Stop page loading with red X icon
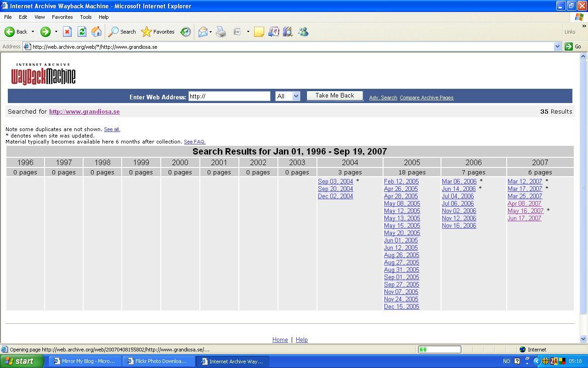The width and height of the screenshot is (588, 368). tap(67, 32)
